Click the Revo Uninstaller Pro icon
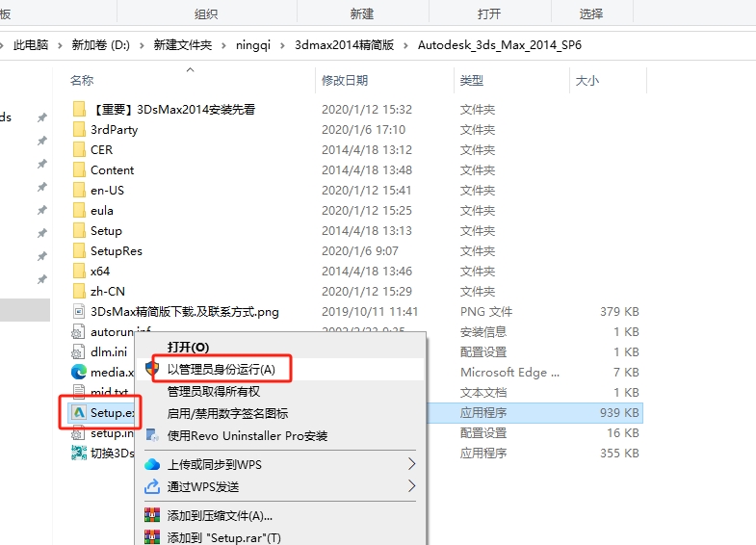This screenshot has width=756, height=545. tap(152, 435)
